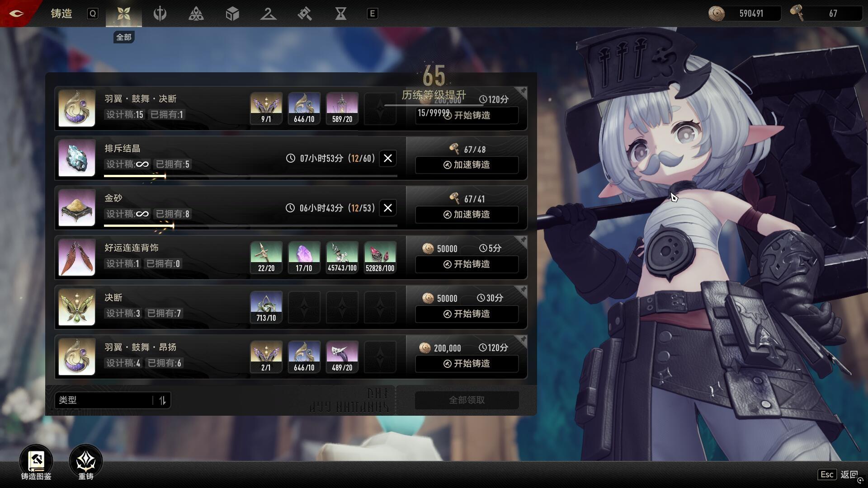Select the hourglass category tab icon
868x488 pixels.
pyautogui.click(x=340, y=14)
